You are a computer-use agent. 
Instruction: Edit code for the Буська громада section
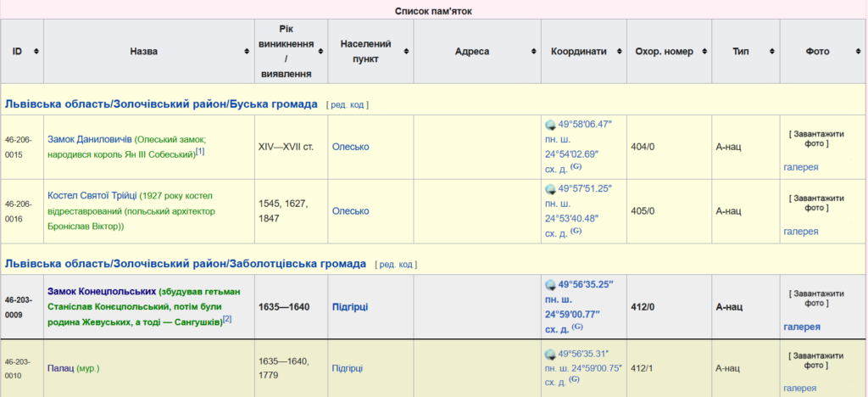tap(348, 105)
